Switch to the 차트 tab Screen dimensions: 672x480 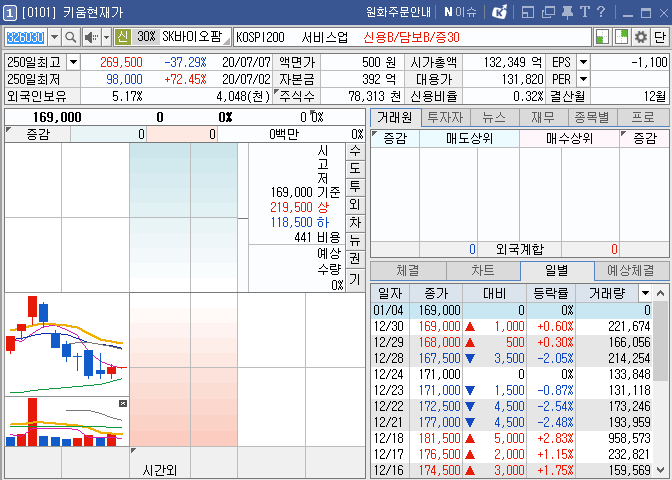click(483, 270)
